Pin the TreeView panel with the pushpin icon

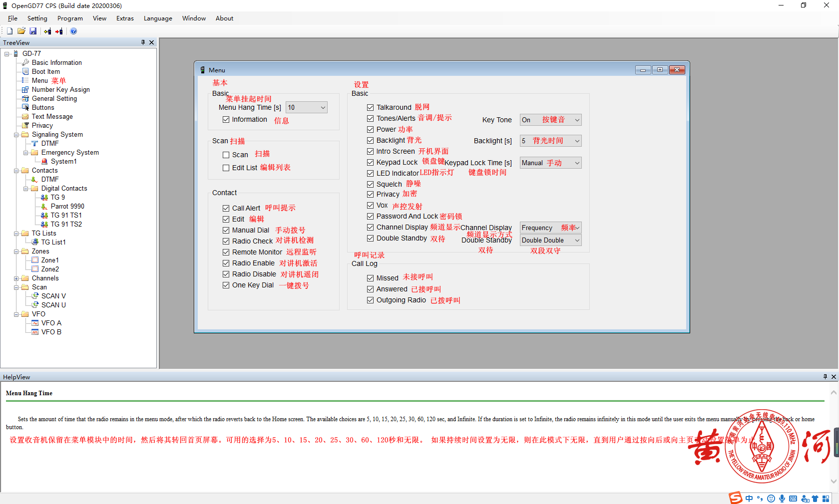(x=143, y=42)
